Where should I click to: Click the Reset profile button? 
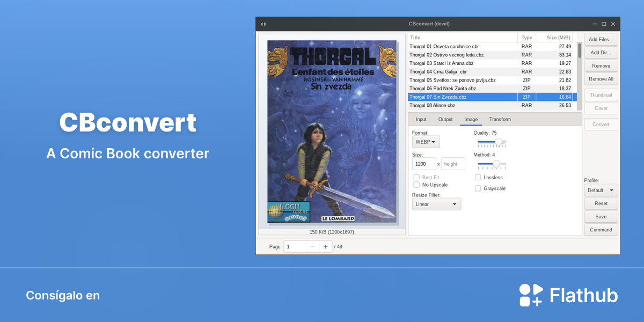601,203
